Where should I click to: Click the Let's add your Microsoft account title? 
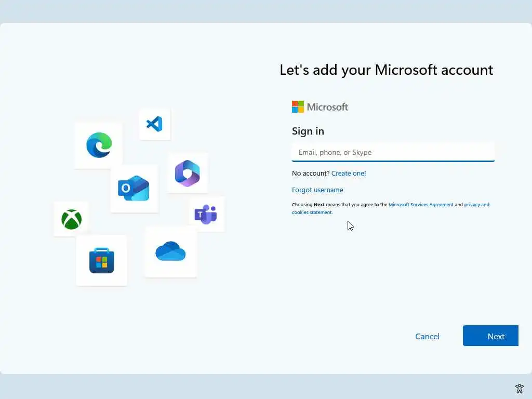click(386, 70)
